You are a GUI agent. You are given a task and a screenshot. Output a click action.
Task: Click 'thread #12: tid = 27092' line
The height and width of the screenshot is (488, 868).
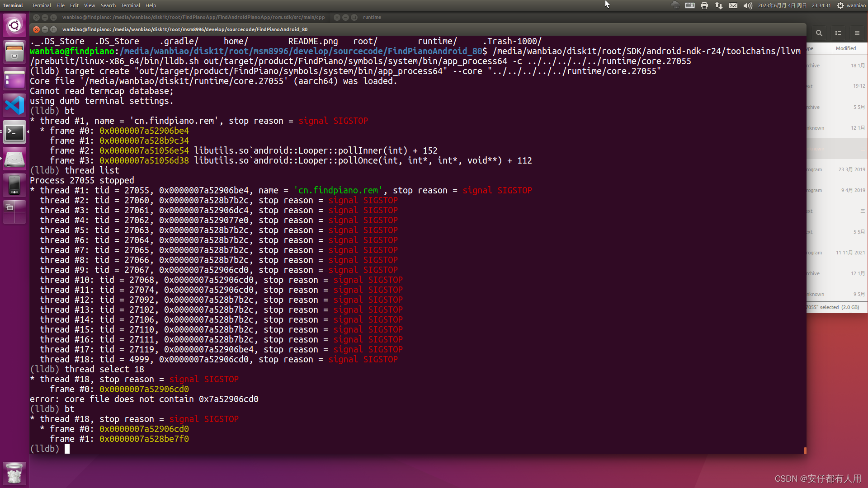(x=222, y=300)
